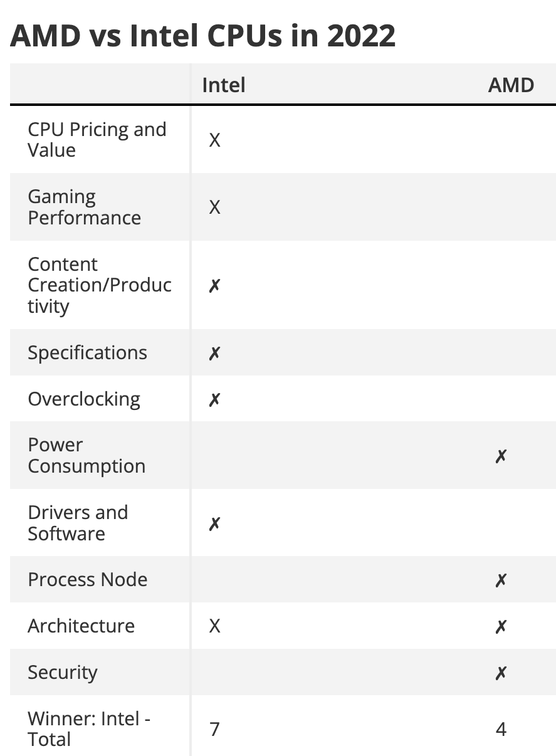Click the AMD total score 4
This screenshot has height=756, width=556.
(500, 729)
